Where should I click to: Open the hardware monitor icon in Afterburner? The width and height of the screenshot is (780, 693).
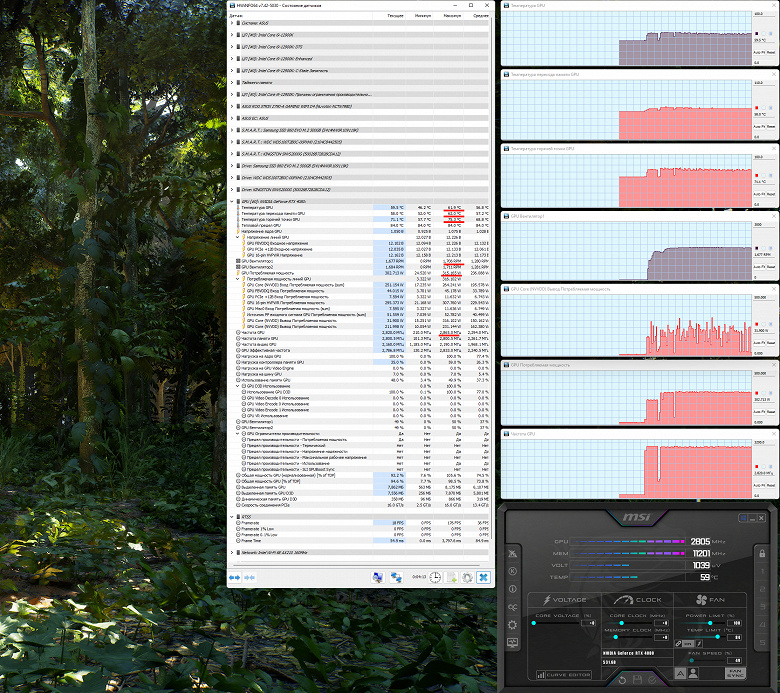(x=513, y=643)
